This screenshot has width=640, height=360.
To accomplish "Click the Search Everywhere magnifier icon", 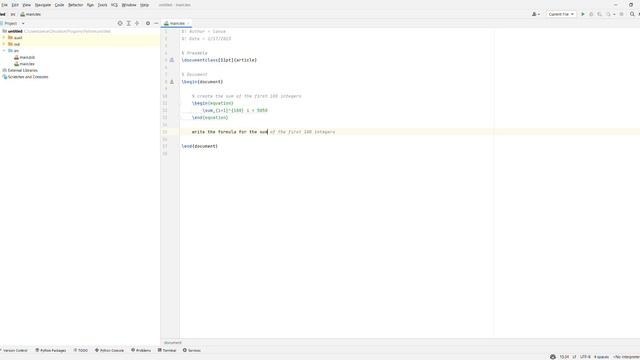I will 632,14.
